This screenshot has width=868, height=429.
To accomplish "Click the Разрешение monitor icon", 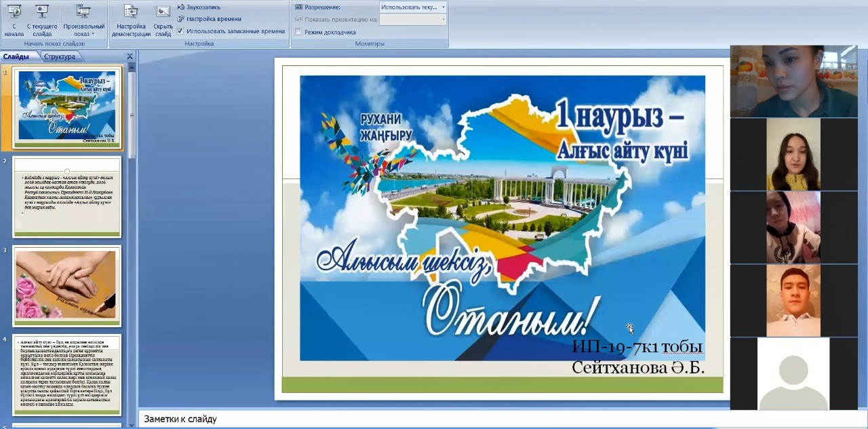I will [x=298, y=7].
